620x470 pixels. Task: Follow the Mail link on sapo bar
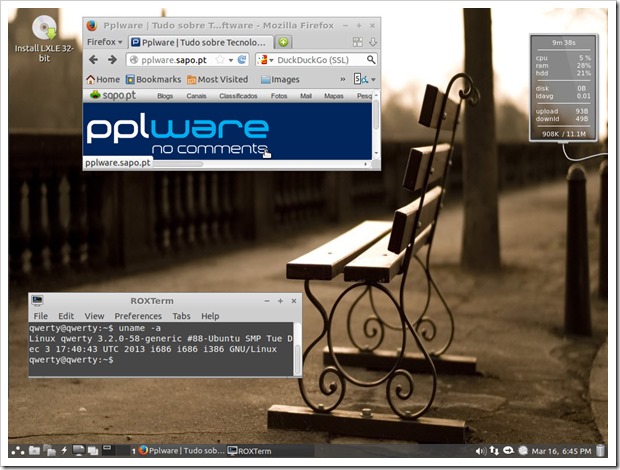pos(306,96)
